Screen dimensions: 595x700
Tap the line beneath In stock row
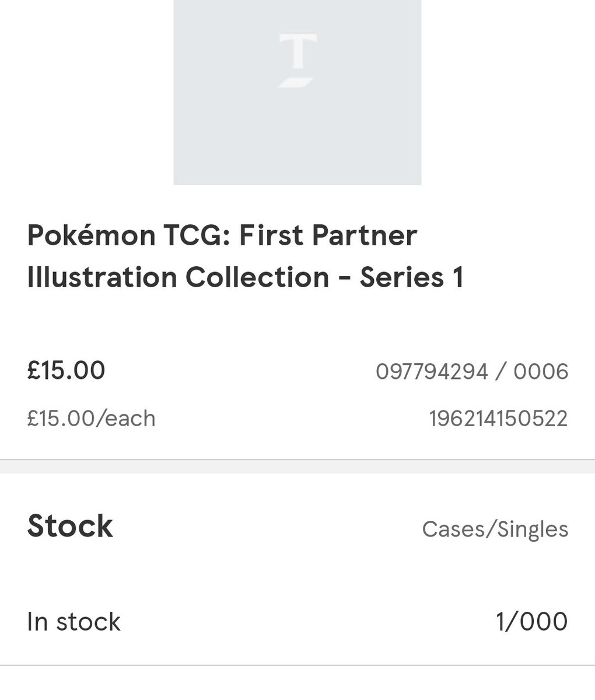click(297, 665)
